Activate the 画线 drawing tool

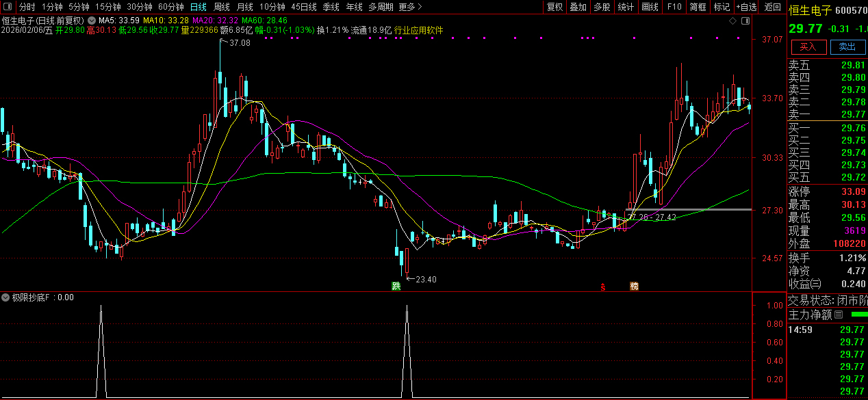pos(650,7)
